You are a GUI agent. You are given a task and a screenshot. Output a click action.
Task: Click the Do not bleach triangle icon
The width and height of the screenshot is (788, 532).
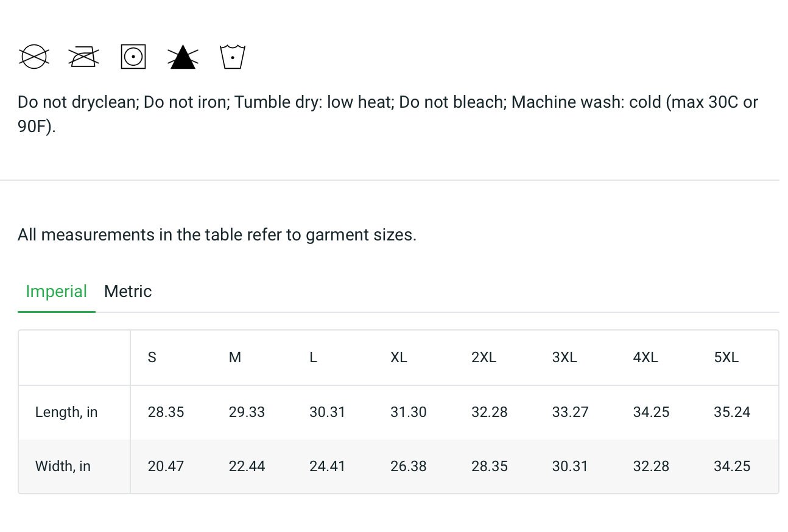[x=183, y=57]
